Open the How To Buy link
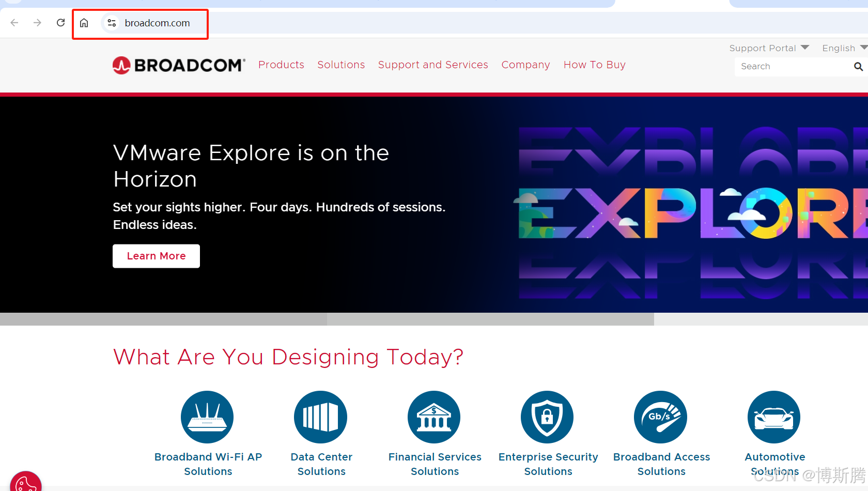The height and width of the screenshot is (491, 868). [594, 65]
